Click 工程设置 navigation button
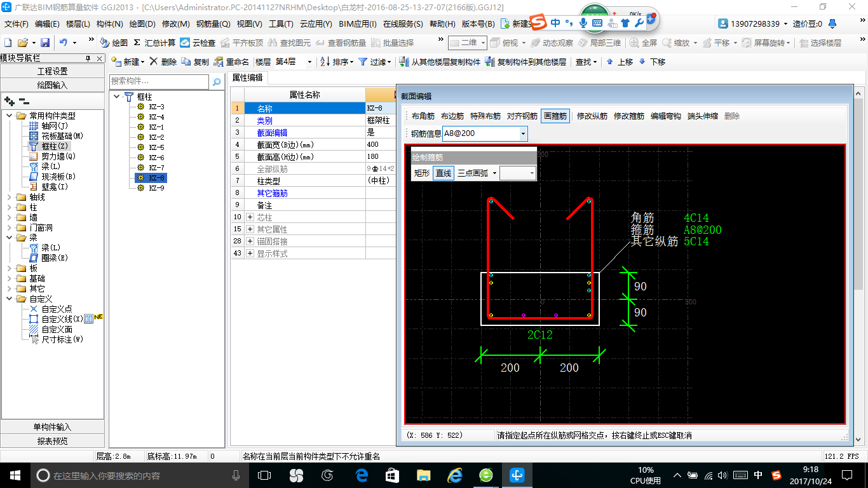 point(53,71)
